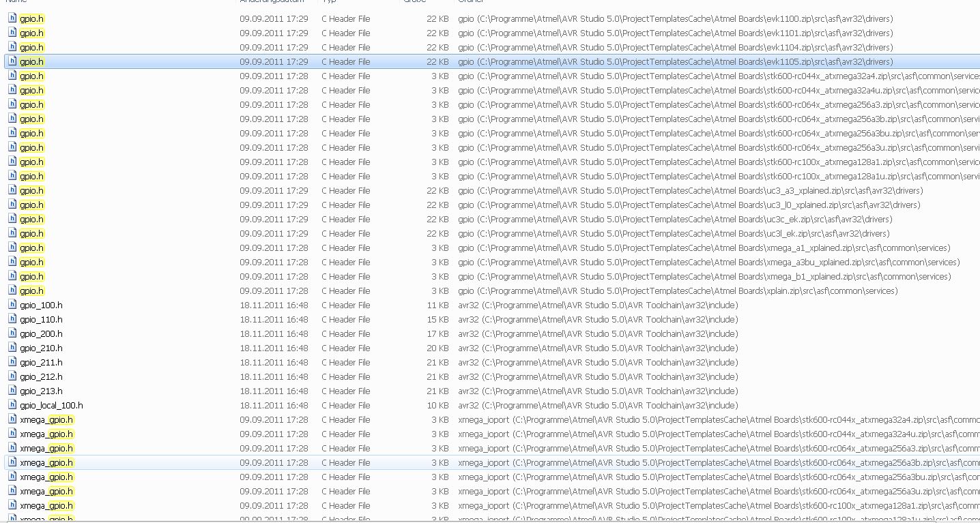Select file name gpio_212.h
Image resolution: width=980 pixels, height=523 pixels.
(41, 376)
